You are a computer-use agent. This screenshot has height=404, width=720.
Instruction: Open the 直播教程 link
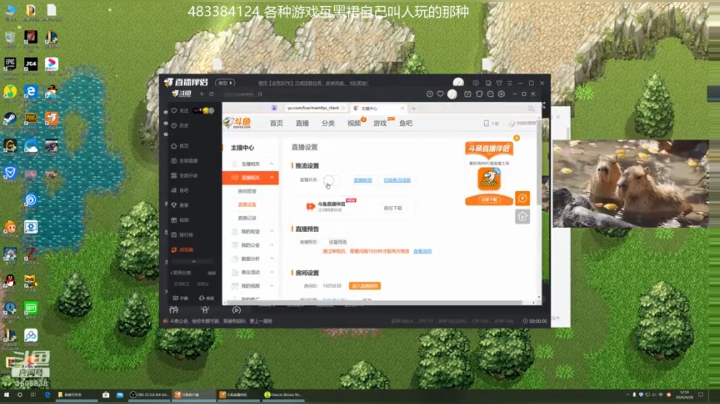[363, 180]
